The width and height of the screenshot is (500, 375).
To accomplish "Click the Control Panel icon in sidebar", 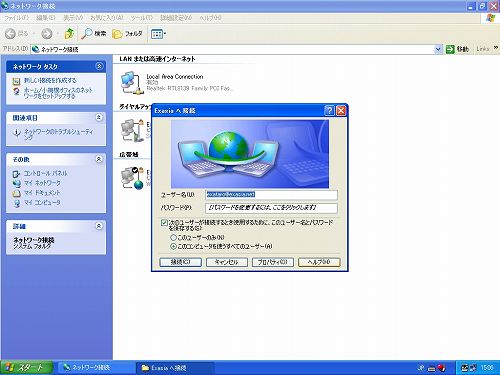I will (16, 174).
